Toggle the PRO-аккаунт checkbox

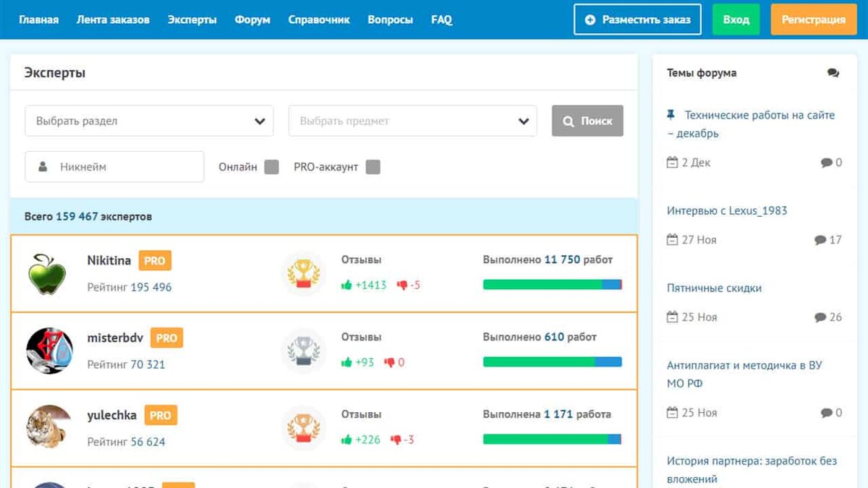coord(373,167)
